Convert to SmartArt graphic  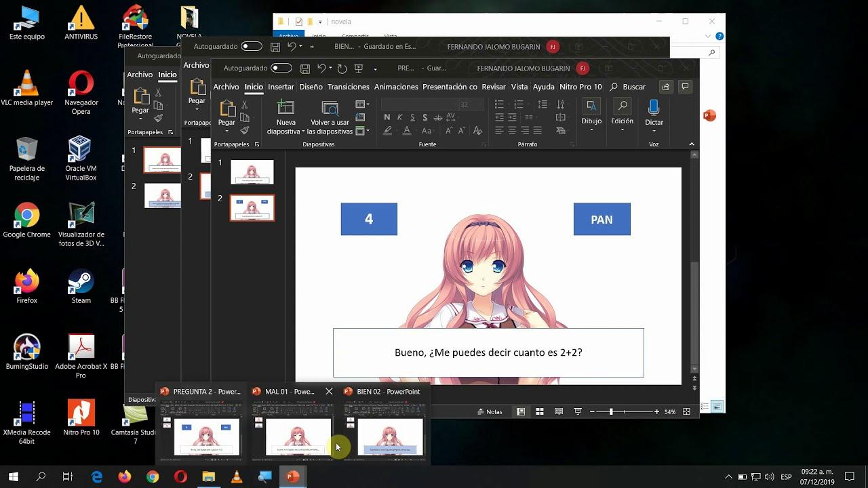(561, 130)
